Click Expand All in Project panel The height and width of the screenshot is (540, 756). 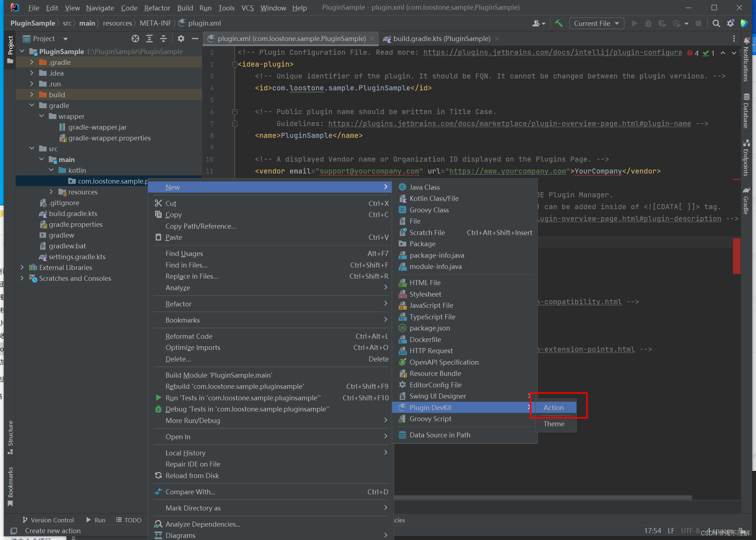click(x=149, y=39)
